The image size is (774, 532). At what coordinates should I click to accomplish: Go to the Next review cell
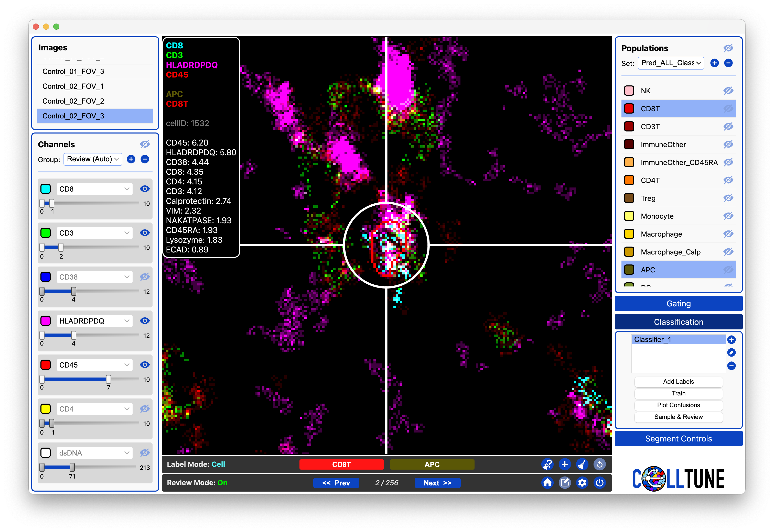[437, 483]
